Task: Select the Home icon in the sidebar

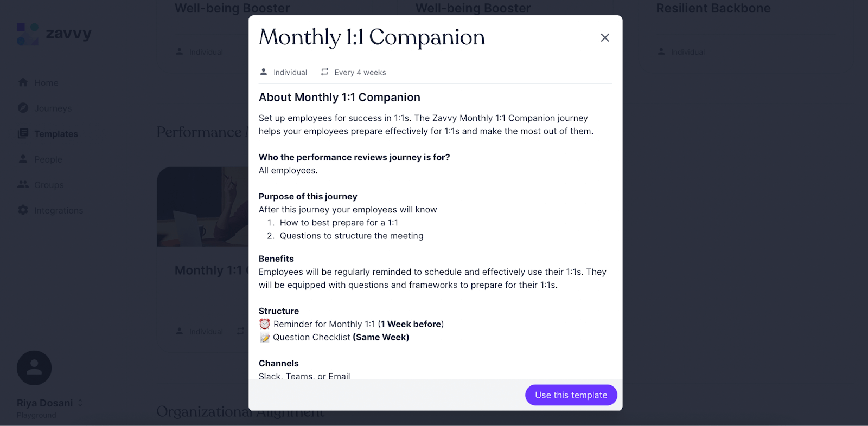Action: 23,82
